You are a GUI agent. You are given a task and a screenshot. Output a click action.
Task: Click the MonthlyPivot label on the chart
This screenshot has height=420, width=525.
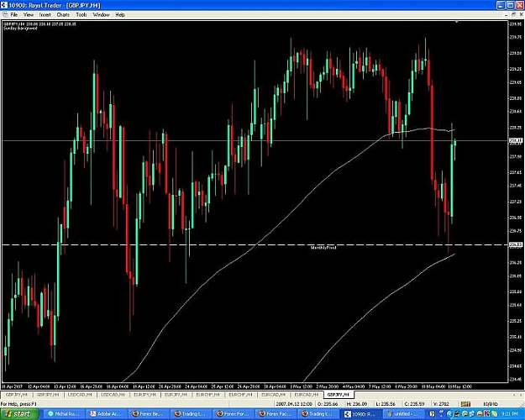tap(323, 248)
